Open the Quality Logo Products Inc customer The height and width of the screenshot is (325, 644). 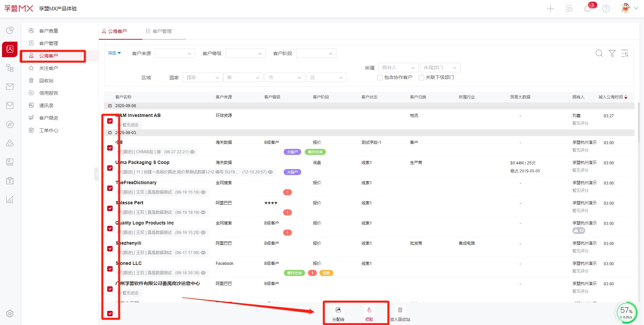click(145, 223)
